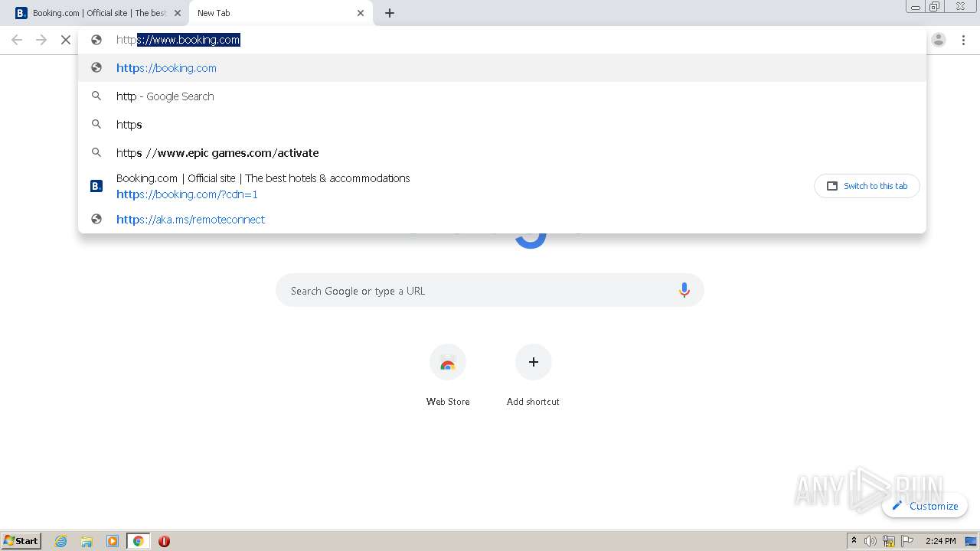980x551 pixels.
Task: Open a new tab with the plus button
Action: tap(390, 13)
